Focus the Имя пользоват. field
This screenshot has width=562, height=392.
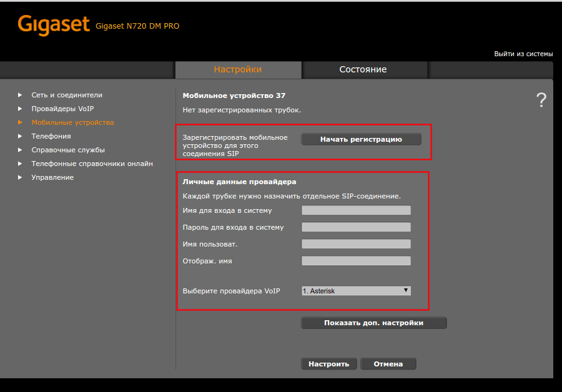click(x=356, y=244)
